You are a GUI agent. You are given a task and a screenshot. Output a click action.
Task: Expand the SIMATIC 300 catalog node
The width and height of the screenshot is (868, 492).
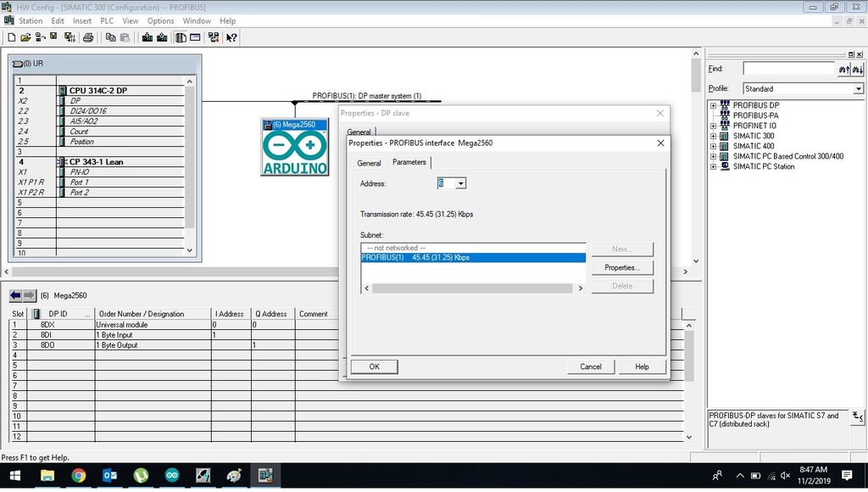coord(713,136)
